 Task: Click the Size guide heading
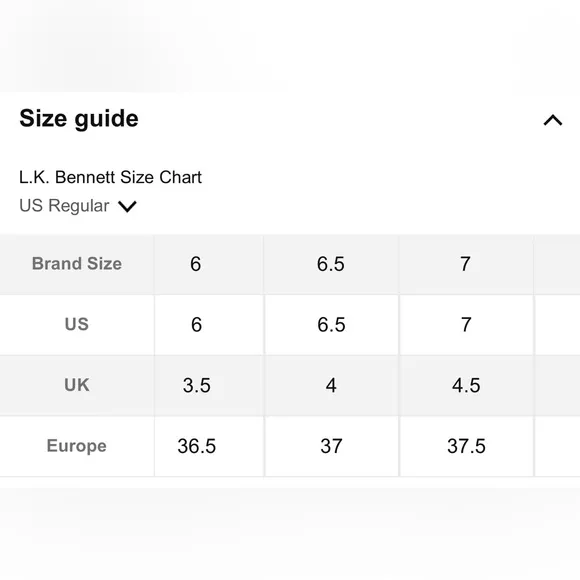click(x=79, y=118)
